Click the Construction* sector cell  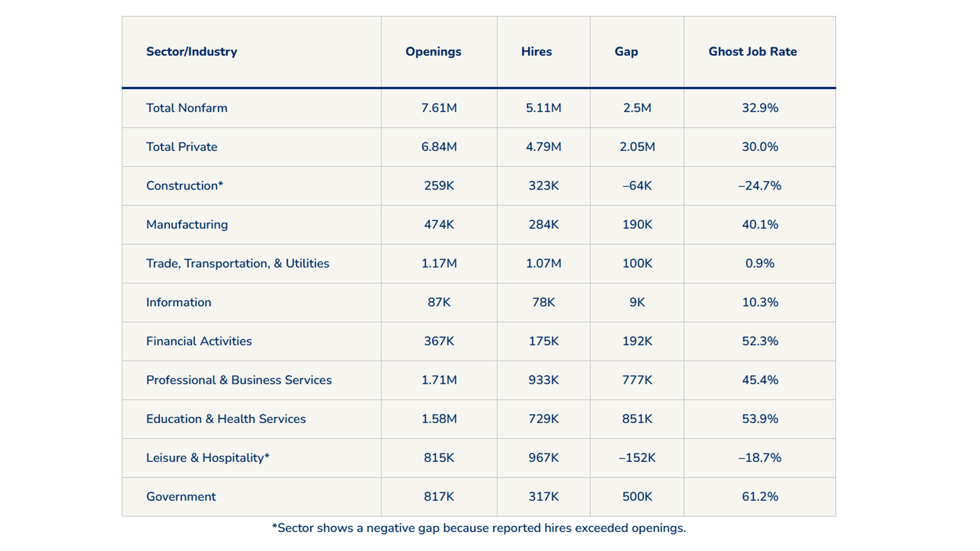[185, 186]
